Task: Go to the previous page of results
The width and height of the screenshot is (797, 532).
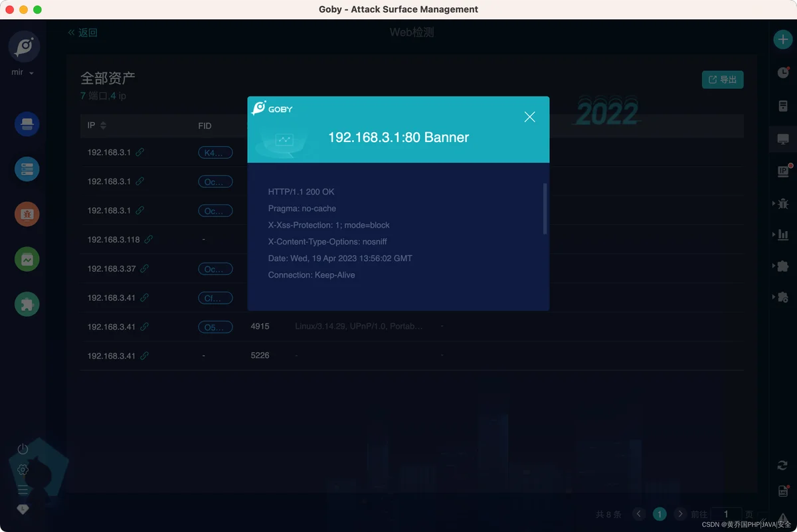Action: (x=639, y=514)
